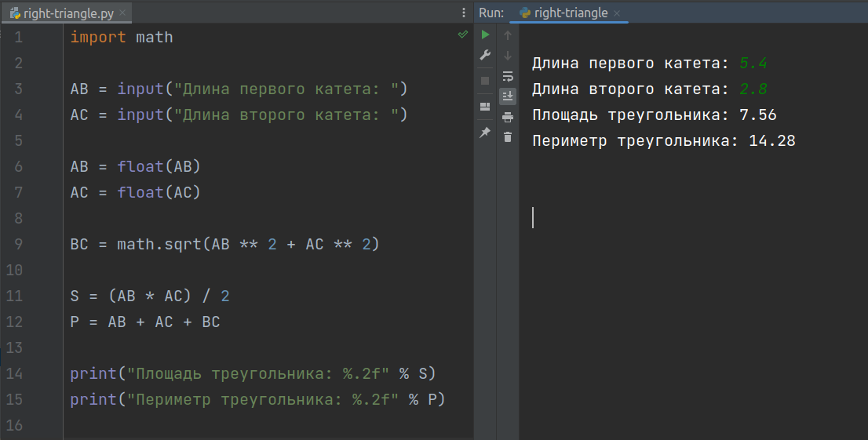Click console output 'Периметр треугольника: 14.28'
This screenshot has width=868, height=440.
click(664, 140)
